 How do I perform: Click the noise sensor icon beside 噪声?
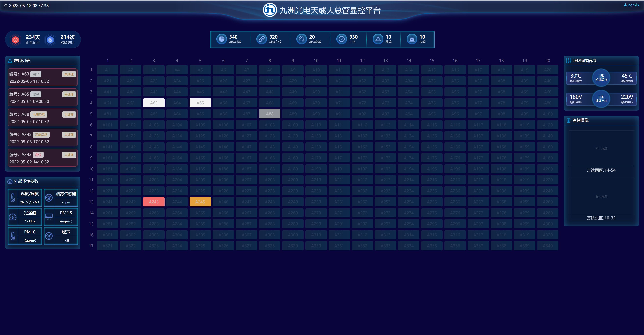click(x=49, y=236)
